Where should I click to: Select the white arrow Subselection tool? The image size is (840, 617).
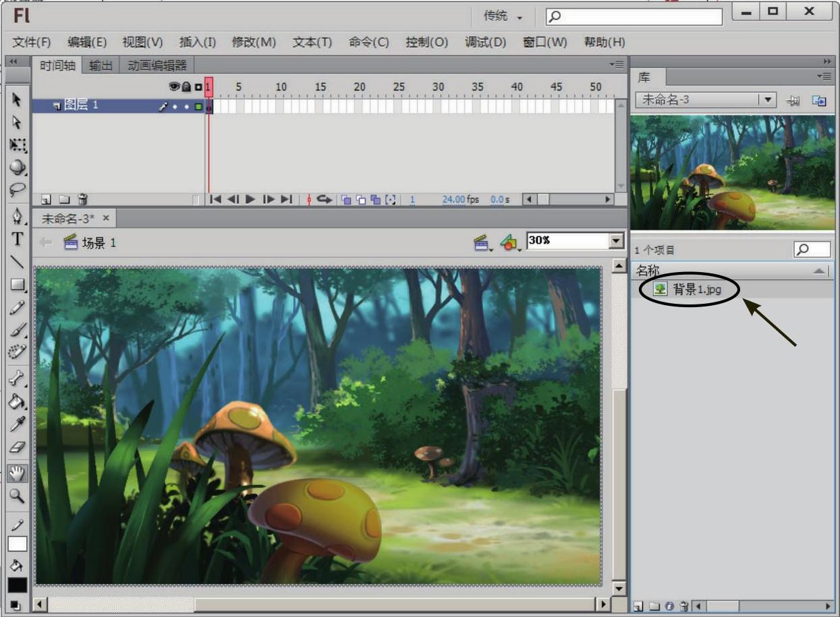click(x=17, y=122)
